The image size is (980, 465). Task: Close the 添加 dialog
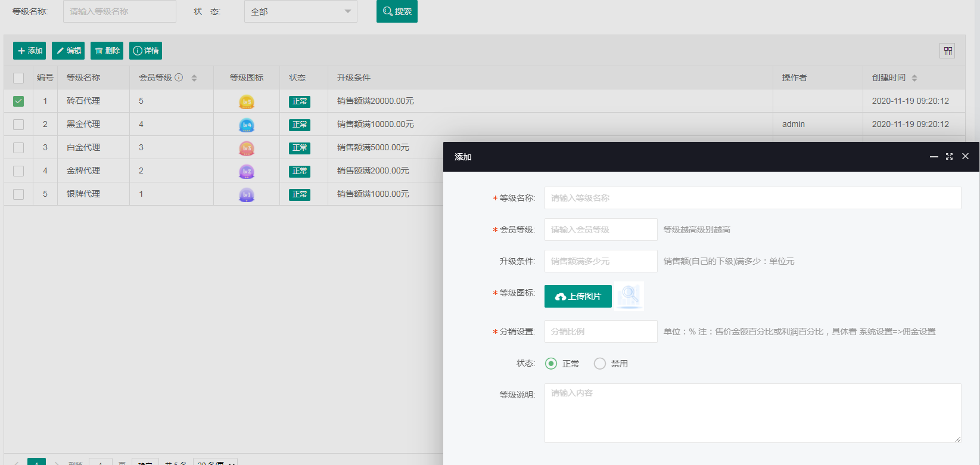coord(966,156)
